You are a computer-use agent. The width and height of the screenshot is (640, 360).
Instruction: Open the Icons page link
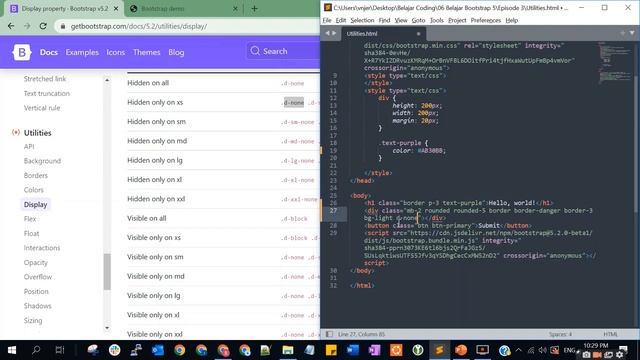(116, 52)
